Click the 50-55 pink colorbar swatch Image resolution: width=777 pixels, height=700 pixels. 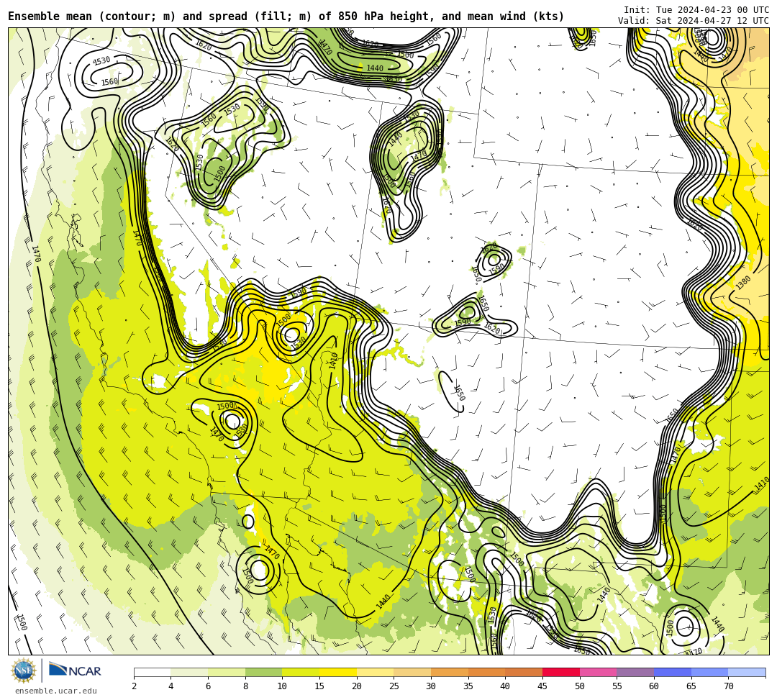[598, 672]
